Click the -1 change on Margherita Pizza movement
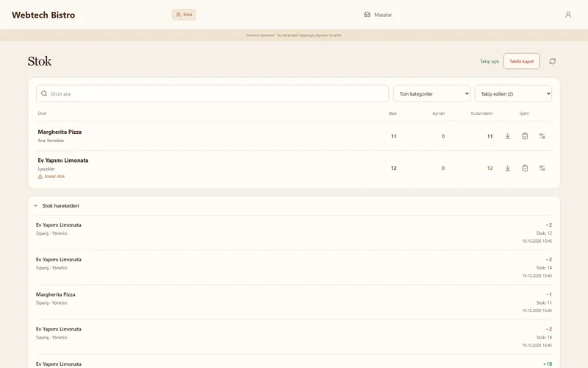 tap(548, 294)
